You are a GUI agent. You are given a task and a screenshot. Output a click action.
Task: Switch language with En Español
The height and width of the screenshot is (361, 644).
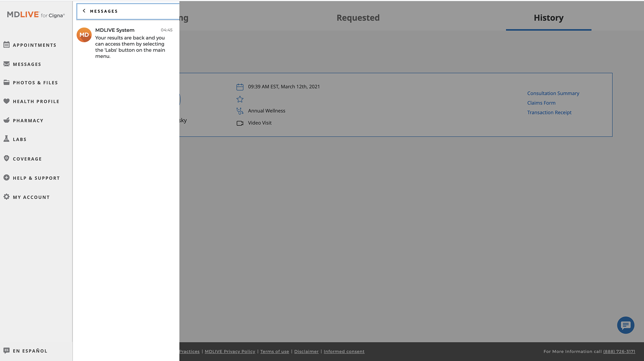click(30, 351)
